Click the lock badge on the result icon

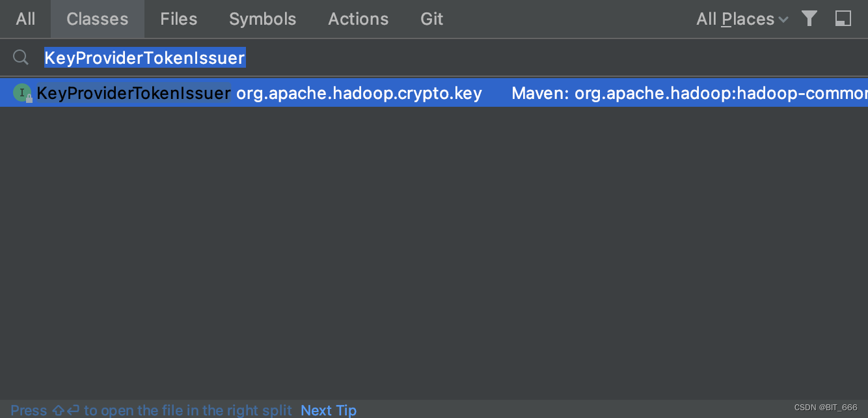tap(28, 96)
